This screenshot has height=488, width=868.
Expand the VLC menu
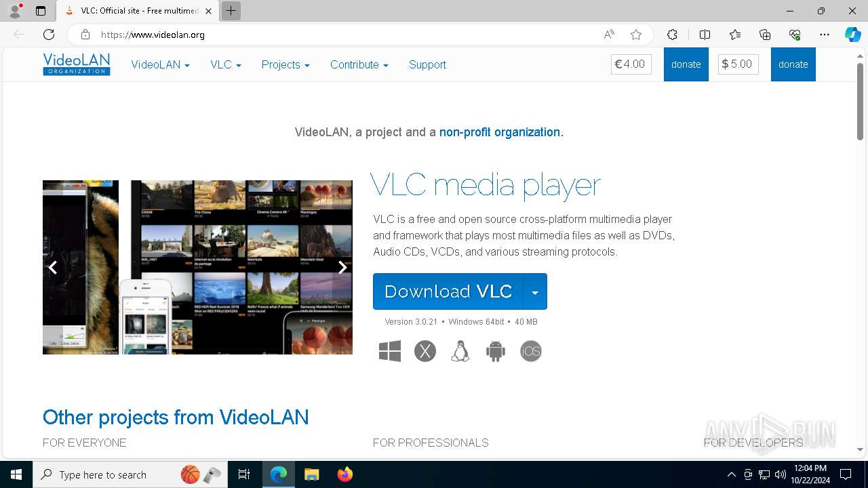coord(226,64)
